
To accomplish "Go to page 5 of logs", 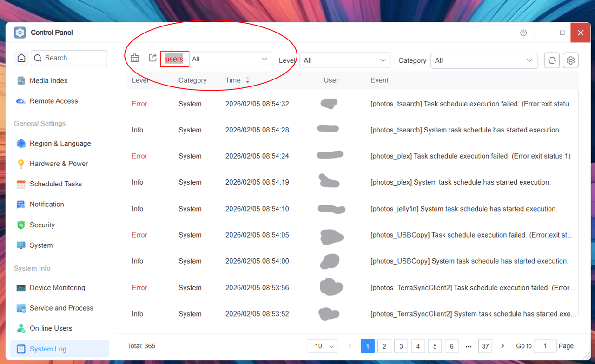I will 435,346.
